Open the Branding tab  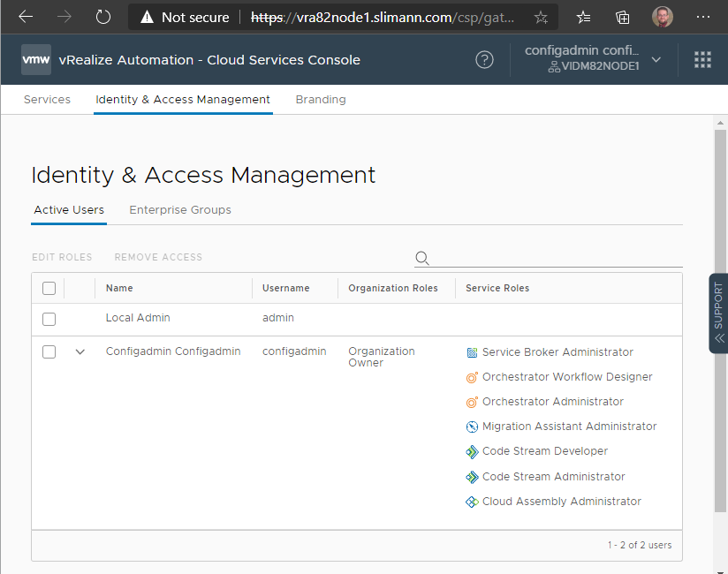tap(321, 99)
